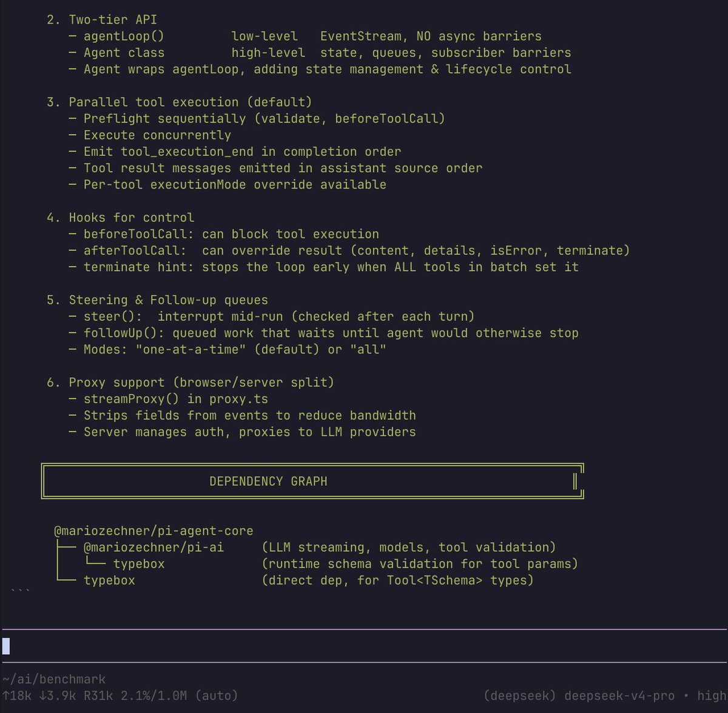
Task: Click the '↓3.9k' download token count
Action: (x=58, y=695)
